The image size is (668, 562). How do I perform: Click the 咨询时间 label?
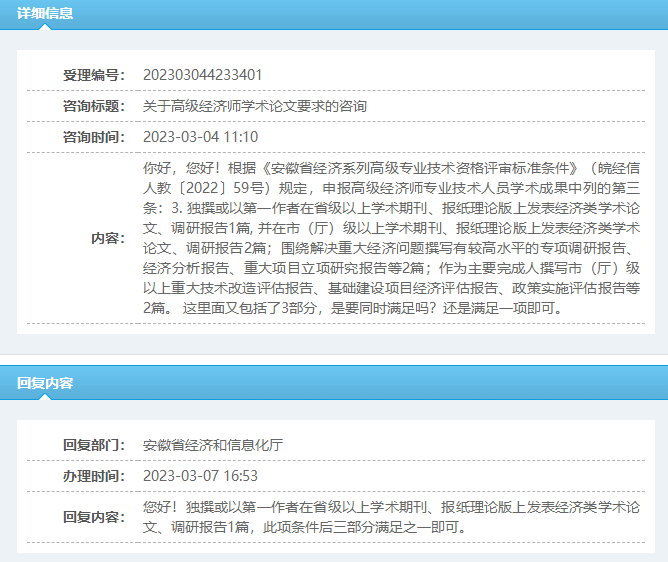pos(94,137)
